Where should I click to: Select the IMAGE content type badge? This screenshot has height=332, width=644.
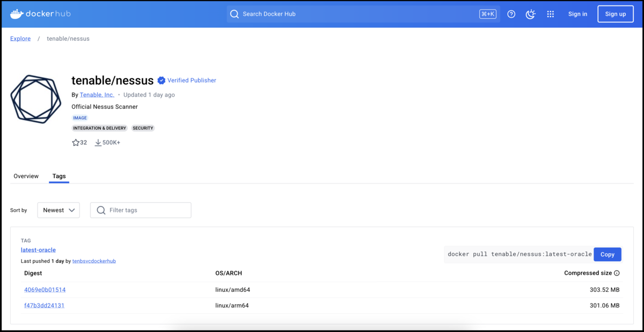point(79,117)
